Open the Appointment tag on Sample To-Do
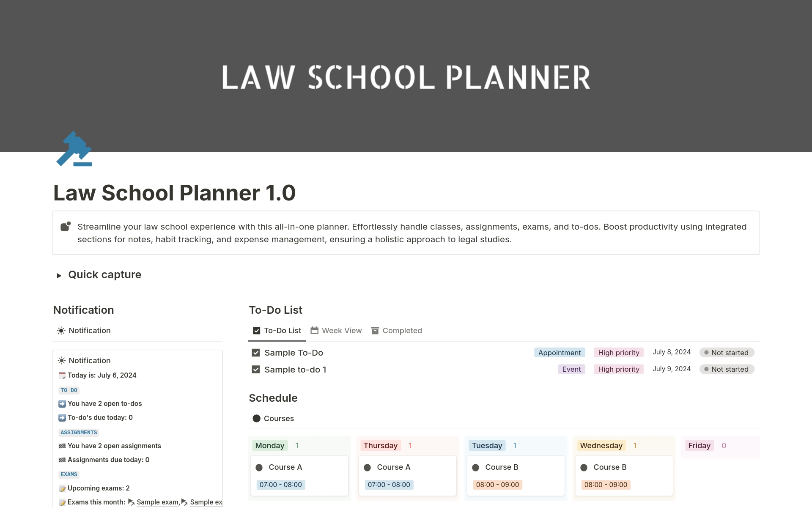 click(559, 353)
